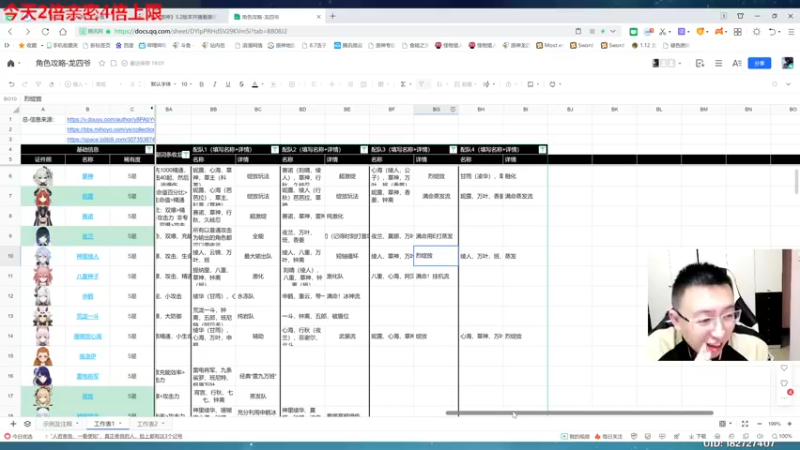Click the blue share button
Image resolution: width=800 pixels, height=450 pixels.
tap(759, 63)
